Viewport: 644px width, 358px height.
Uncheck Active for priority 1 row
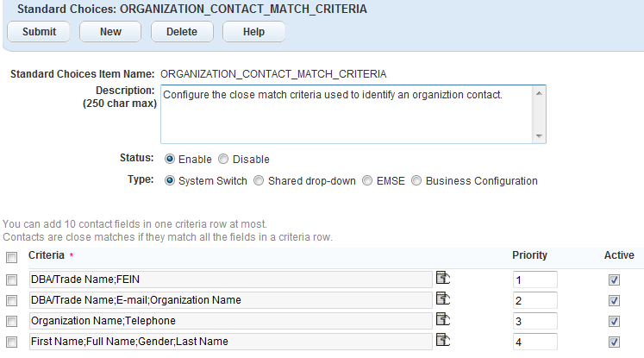tap(614, 279)
